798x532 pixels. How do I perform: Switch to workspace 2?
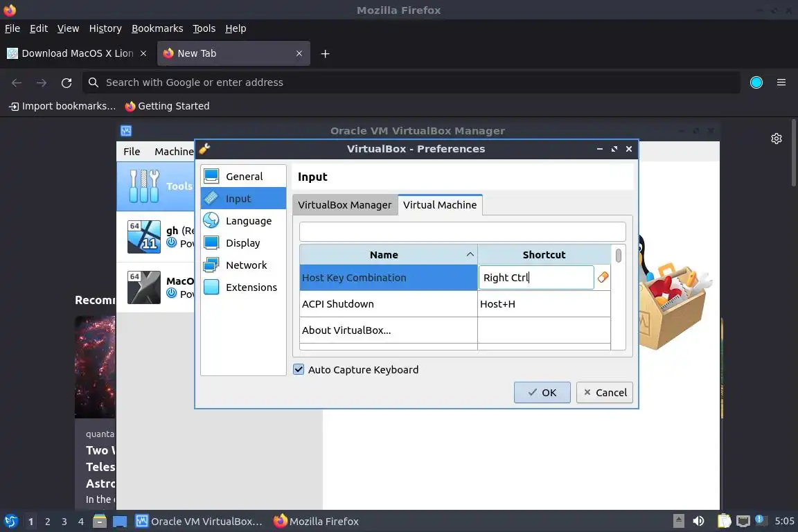pos(47,522)
